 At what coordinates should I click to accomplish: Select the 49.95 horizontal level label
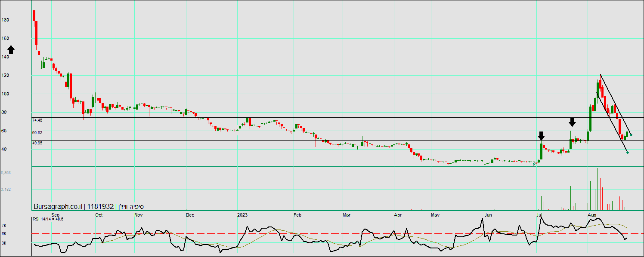pos(37,143)
